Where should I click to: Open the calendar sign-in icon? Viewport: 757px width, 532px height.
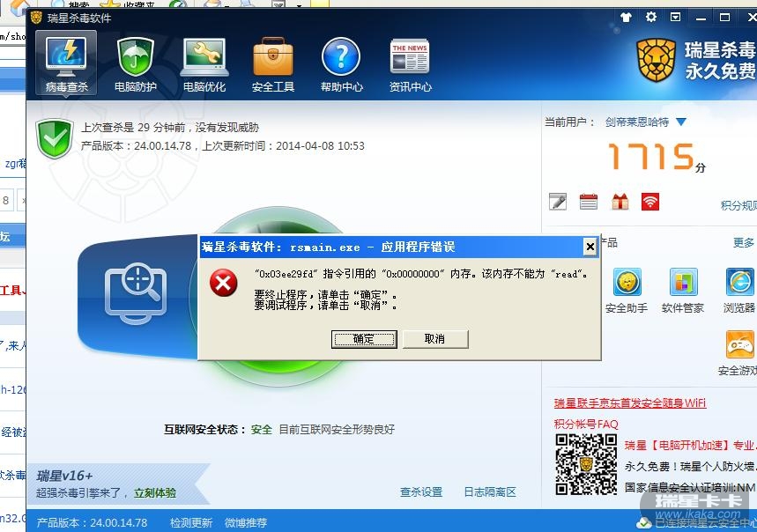coord(588,202)
